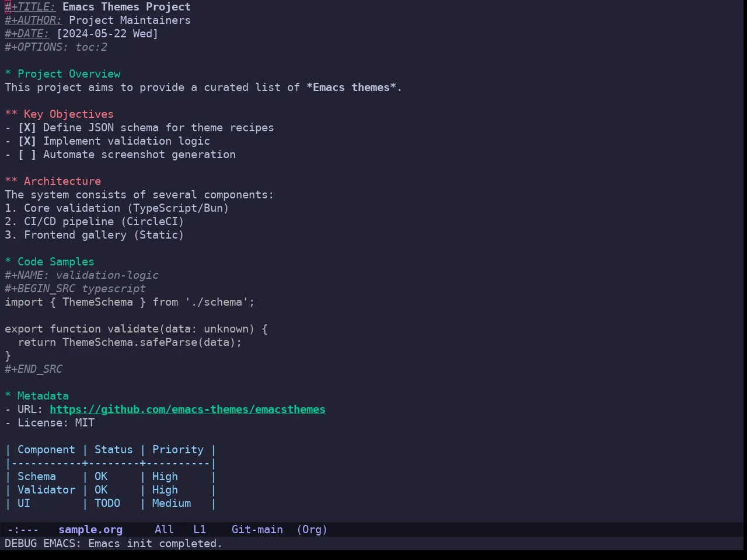Toggle the 'Implement validation logic' checkbox
The image size is (747, 560).
tap(27, 141)
